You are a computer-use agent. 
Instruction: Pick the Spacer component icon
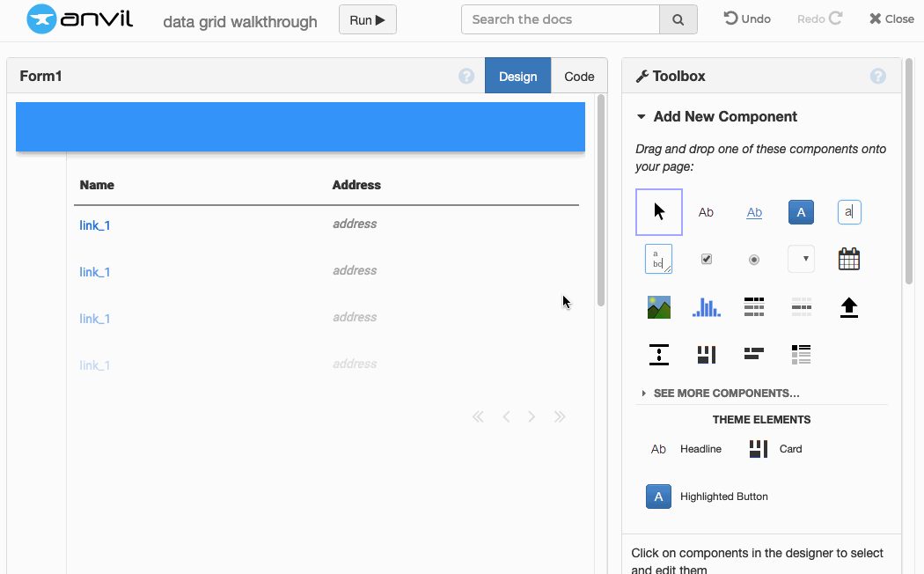[x=659, y=355]
